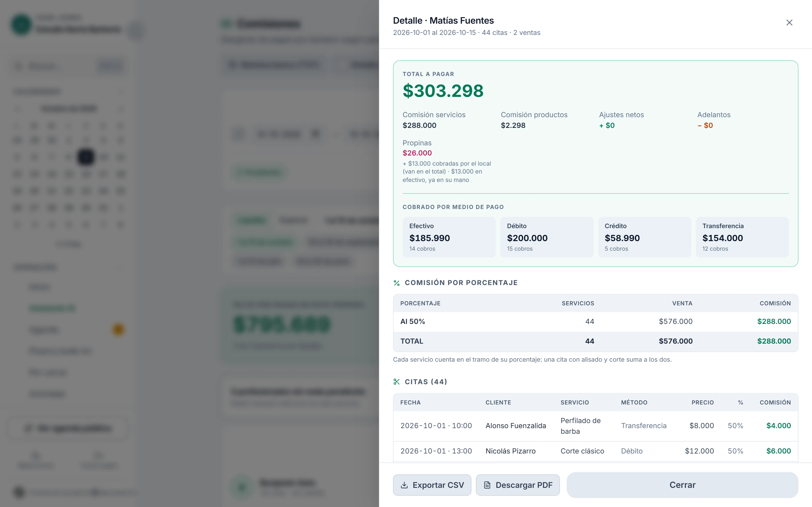Click the Al 50% commission row

(x=595, y=322)
